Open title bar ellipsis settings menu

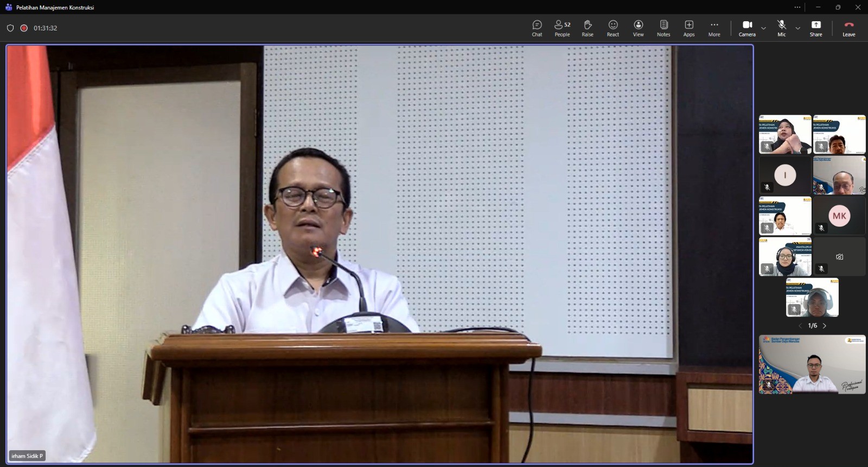[x=797, y=8]
